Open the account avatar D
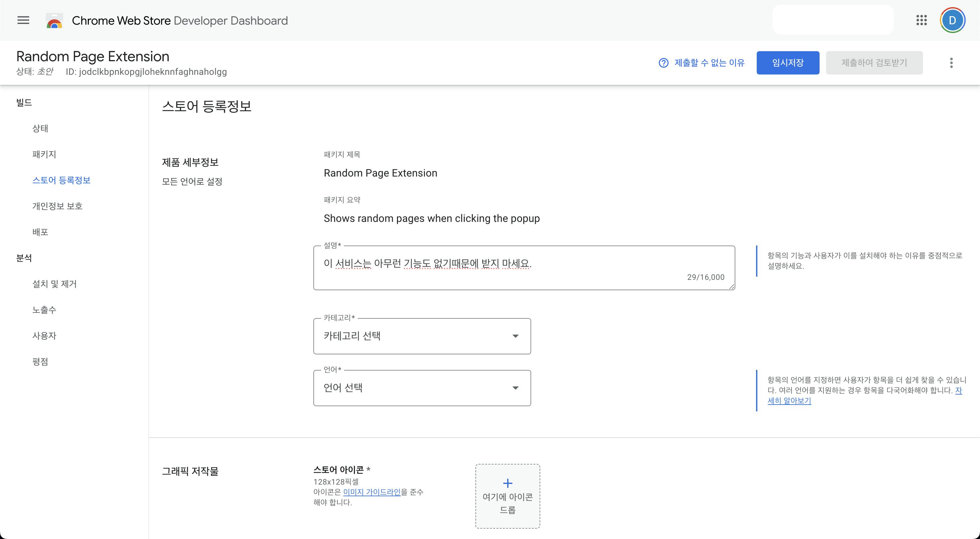The height and width of the screenshot is (539, 980). tap(952, 20)
